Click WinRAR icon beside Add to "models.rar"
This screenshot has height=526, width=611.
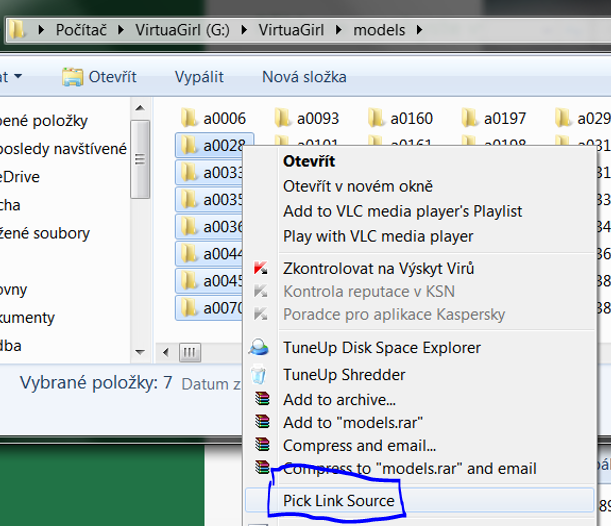262,422
